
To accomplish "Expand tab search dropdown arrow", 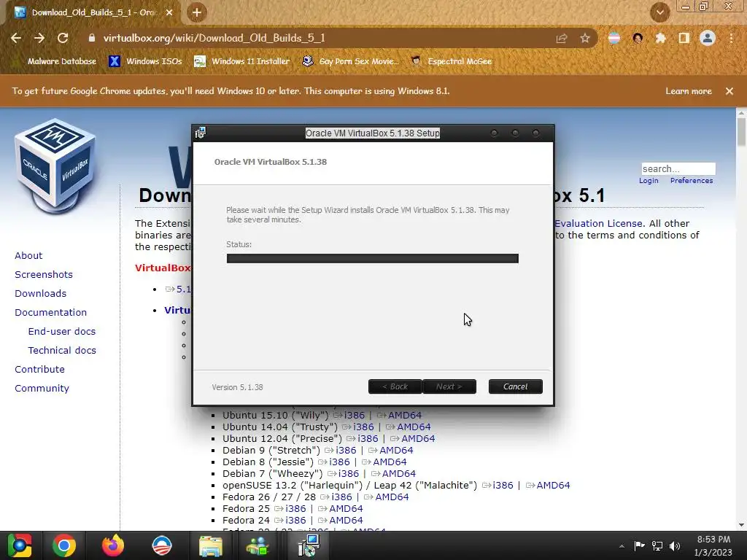I will tap(660, 12).
